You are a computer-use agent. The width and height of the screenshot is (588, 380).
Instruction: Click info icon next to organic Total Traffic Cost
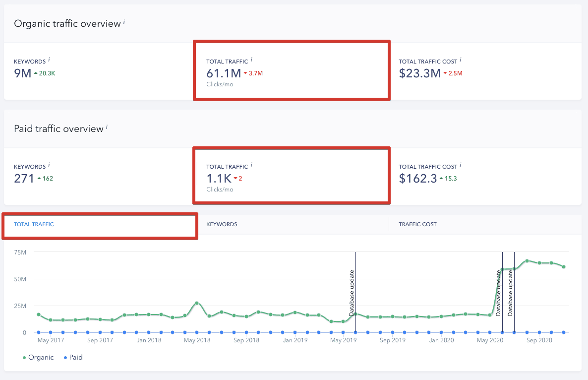pyautogui.click(x=461, y=59)
